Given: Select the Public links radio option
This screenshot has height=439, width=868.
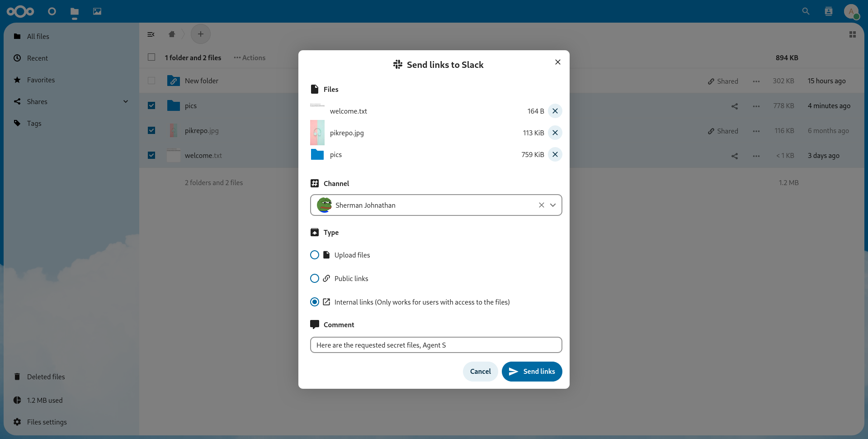Looking at the screenshot, I should 315,278.
